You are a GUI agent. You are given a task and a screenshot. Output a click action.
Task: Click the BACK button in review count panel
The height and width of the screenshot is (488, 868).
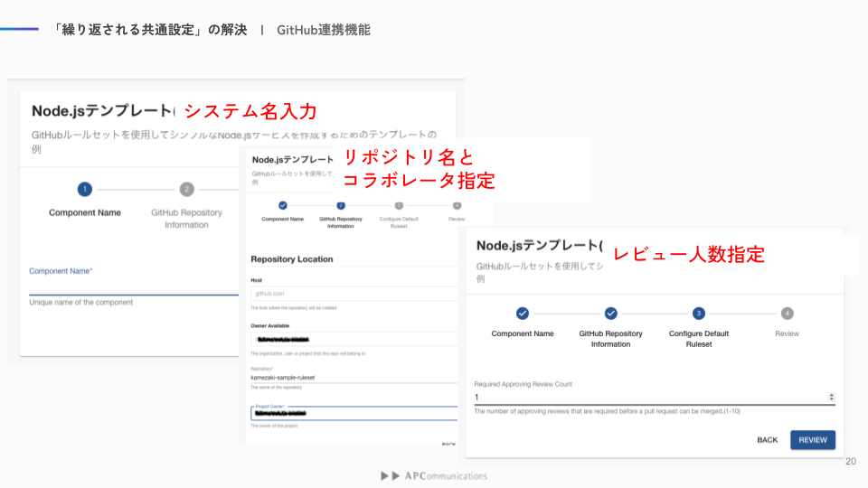point(767,440)
